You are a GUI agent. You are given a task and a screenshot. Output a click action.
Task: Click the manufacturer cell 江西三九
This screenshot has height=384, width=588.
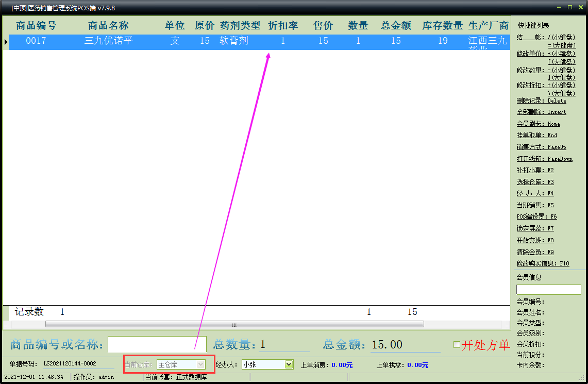(x=488, y=41)
